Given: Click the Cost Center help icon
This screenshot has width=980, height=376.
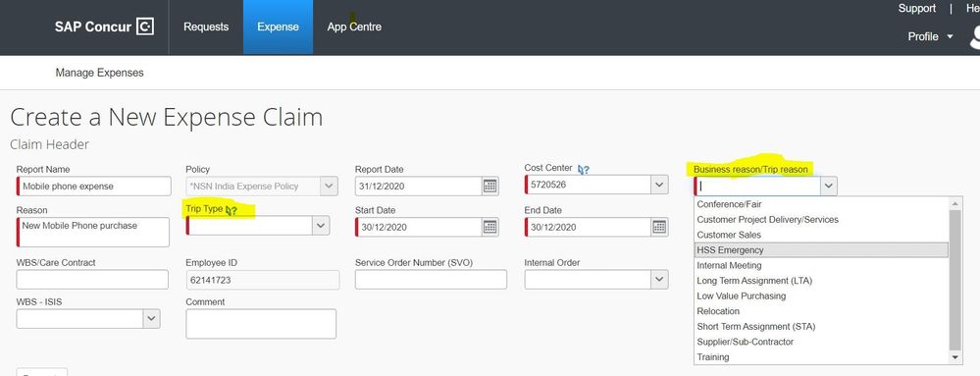Looking at the screenshot, I should 584,169.
